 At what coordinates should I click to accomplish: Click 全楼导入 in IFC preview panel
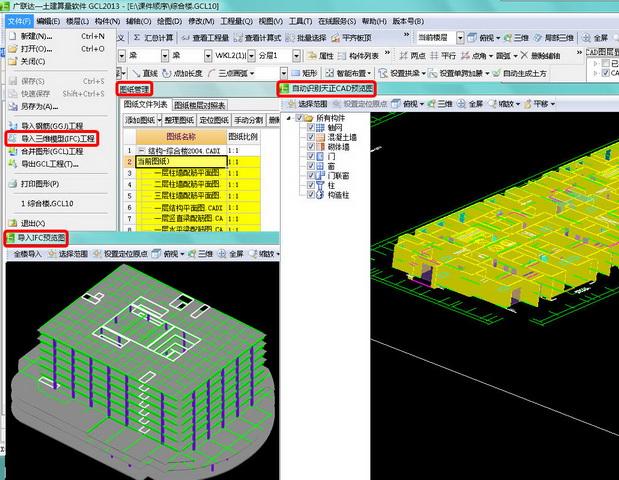pos(28,254)
